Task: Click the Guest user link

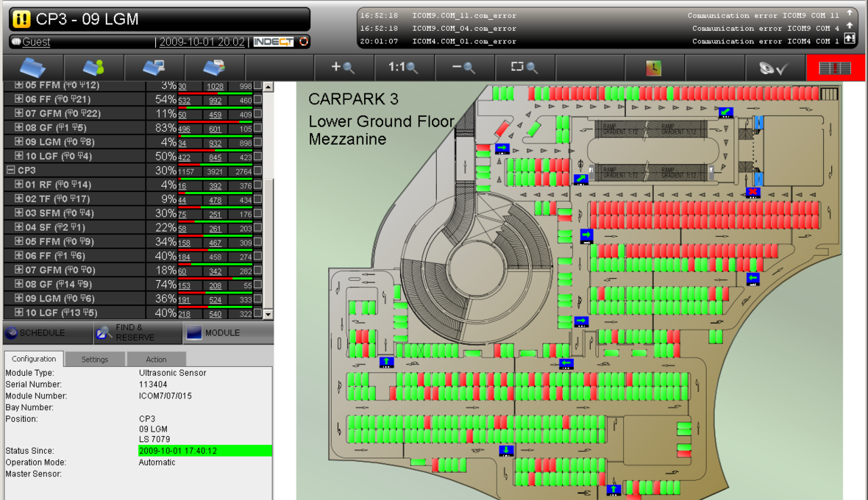Action: pyautogui.click(x=36, y=43)
